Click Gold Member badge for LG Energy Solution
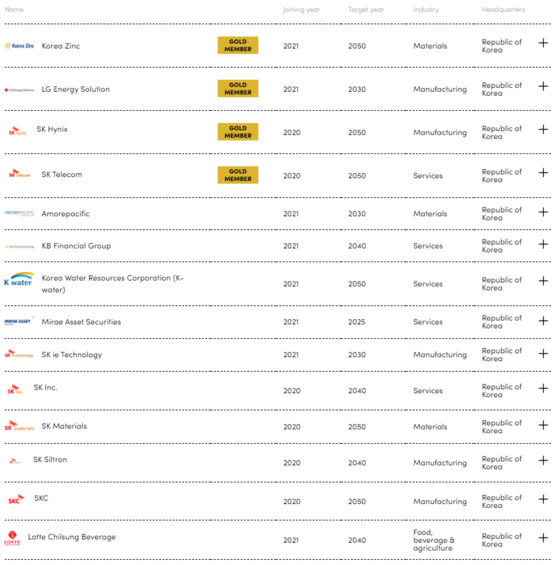The width and height of the screenshot is (560, 565). (x=238, y=88)
